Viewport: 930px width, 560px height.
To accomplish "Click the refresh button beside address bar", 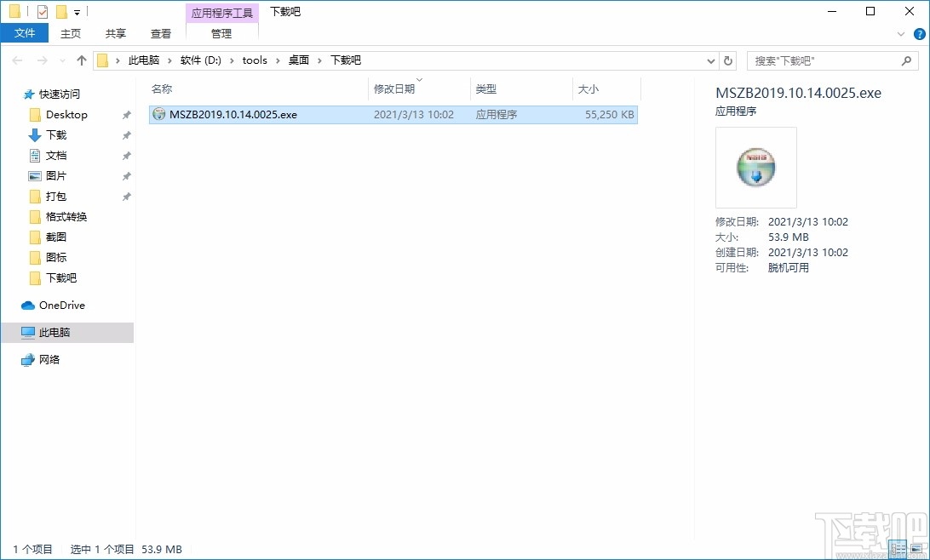I will 728,60.
